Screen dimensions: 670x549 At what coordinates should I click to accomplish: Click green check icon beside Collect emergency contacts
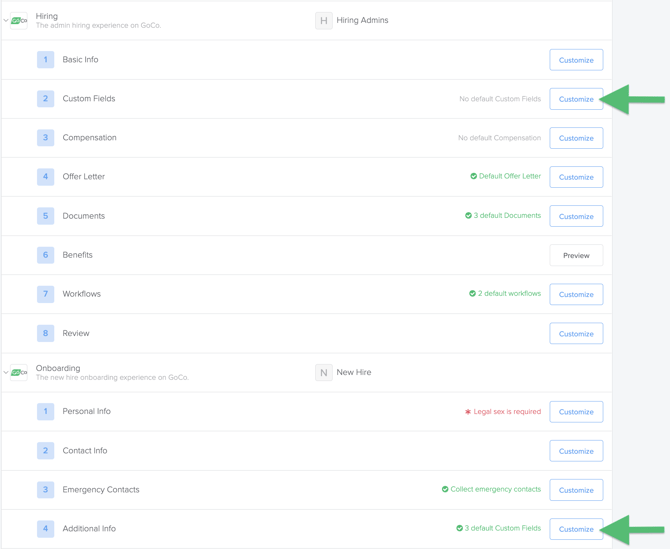(445, 489)
